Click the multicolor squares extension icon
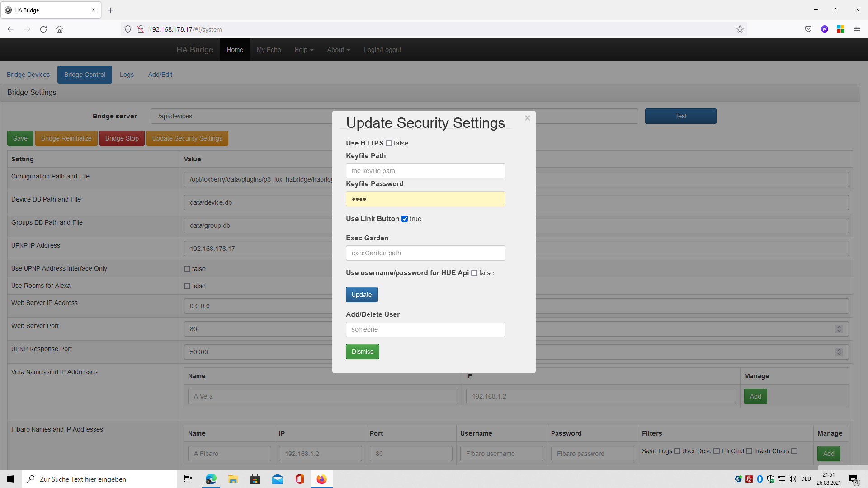The image size is (868, 488). [x=841, y=29]
